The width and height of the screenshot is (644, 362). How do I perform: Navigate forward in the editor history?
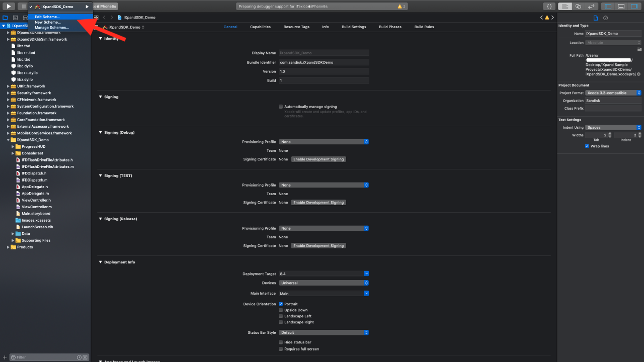(112, 18)
